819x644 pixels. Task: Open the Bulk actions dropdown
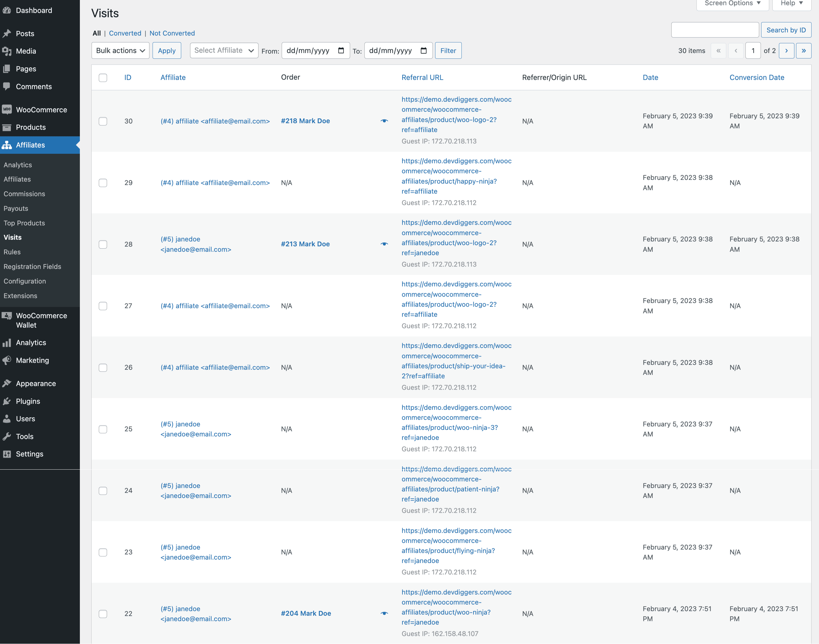tap(120, 50)
